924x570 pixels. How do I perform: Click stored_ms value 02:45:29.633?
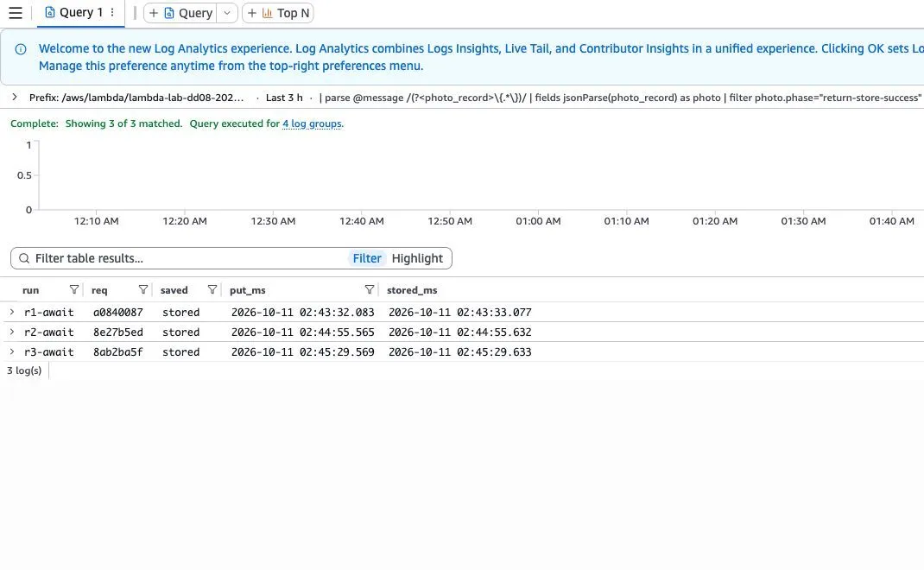pyautogui.click(x=459, y=352)
